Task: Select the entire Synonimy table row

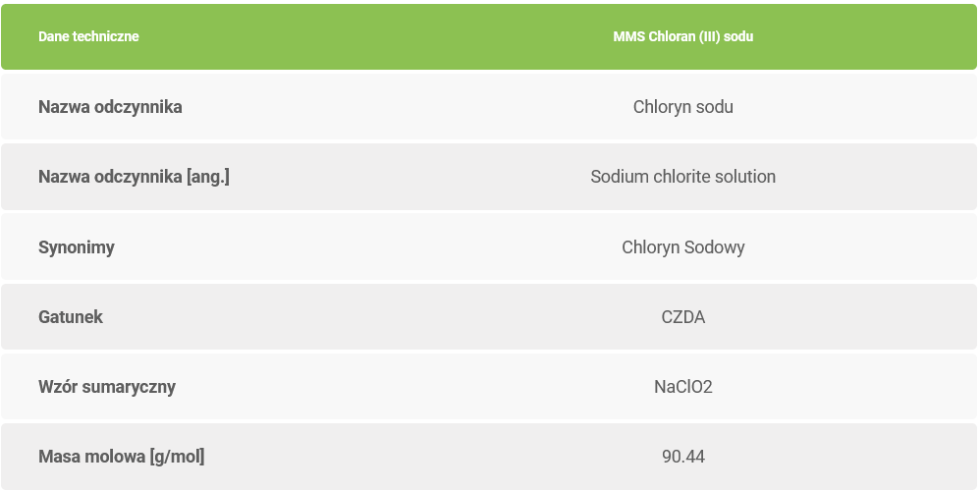Action: point(393,247)
